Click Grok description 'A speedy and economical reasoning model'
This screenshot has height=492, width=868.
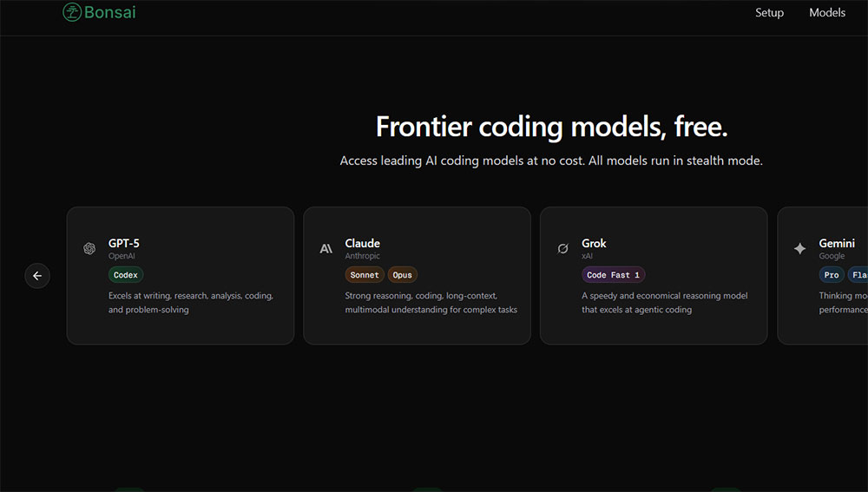pos(665,303)
